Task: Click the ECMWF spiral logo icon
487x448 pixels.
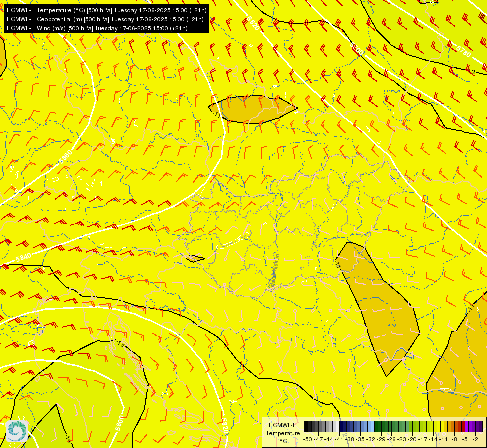Action: tap(17, 431)
